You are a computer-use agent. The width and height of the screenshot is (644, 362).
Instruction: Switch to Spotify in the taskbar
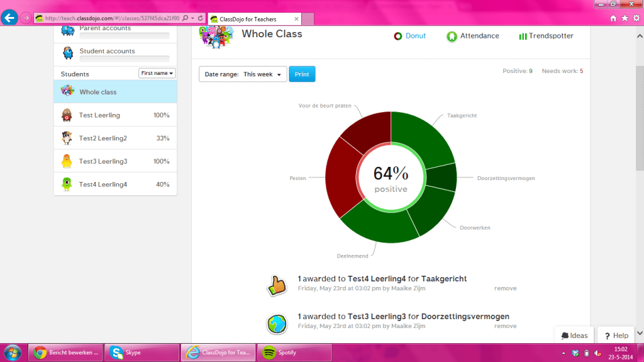[x=294, y=353]
